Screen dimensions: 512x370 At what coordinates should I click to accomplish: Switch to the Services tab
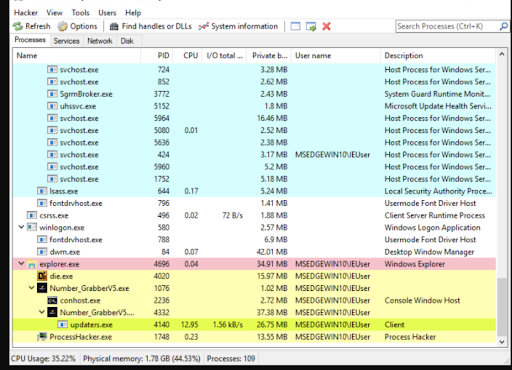pyautogui.click(x=66, y=41)
